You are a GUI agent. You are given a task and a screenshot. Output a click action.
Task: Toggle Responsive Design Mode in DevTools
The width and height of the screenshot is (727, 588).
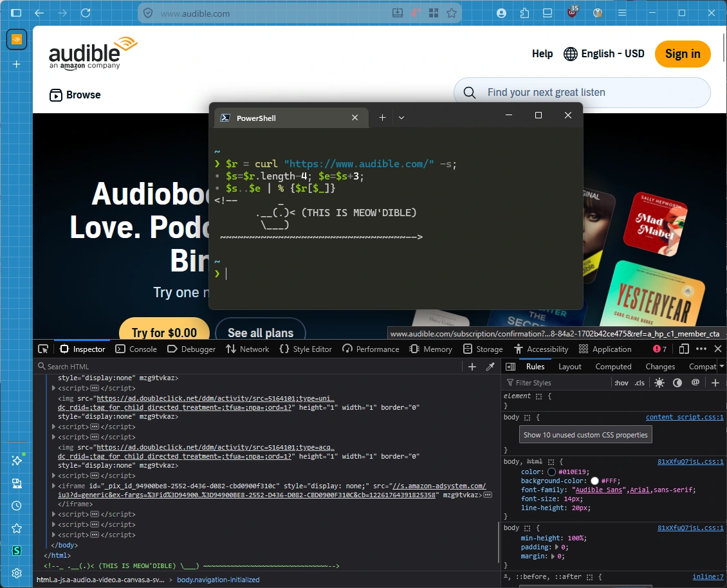pos(683,349)
